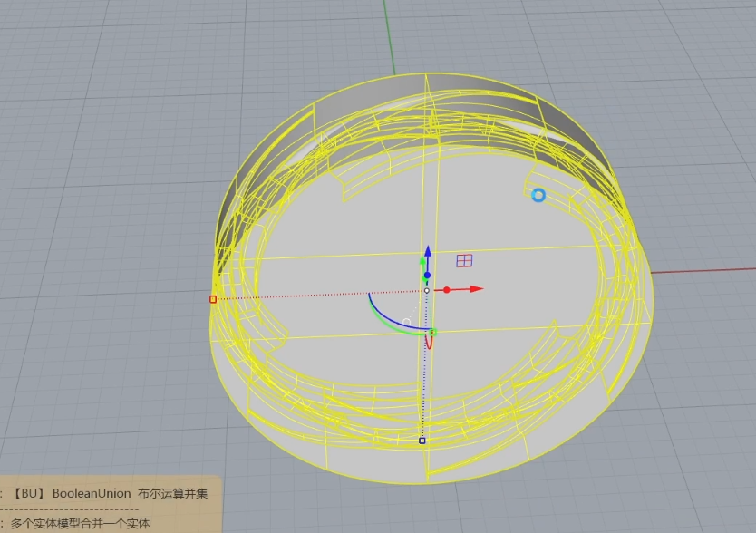Click the red scale square at left edge
This screenshot has height=533, width=756.
point(213,299)
